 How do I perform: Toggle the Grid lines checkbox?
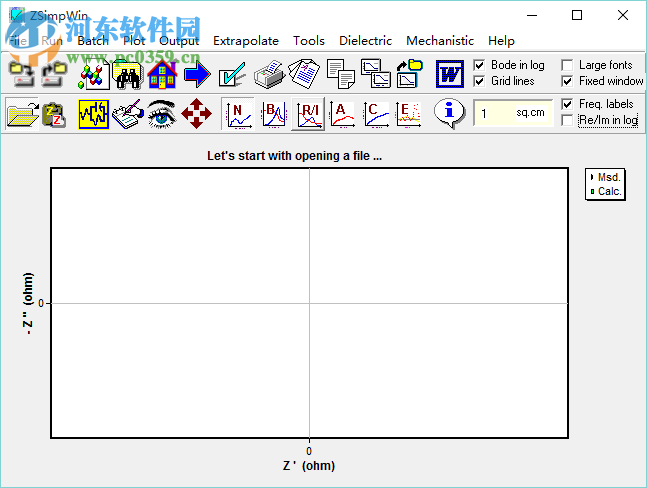click(x=479, y=81)
